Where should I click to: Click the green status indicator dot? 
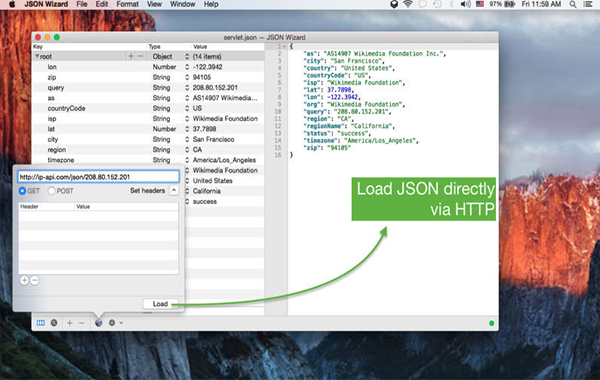[x=491, y=323]
